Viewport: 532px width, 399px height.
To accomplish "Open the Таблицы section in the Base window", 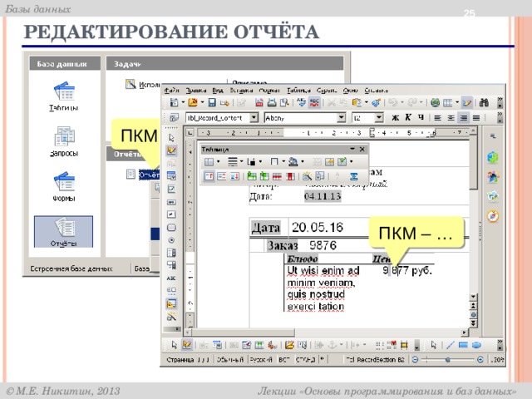I will click(63, 96).
